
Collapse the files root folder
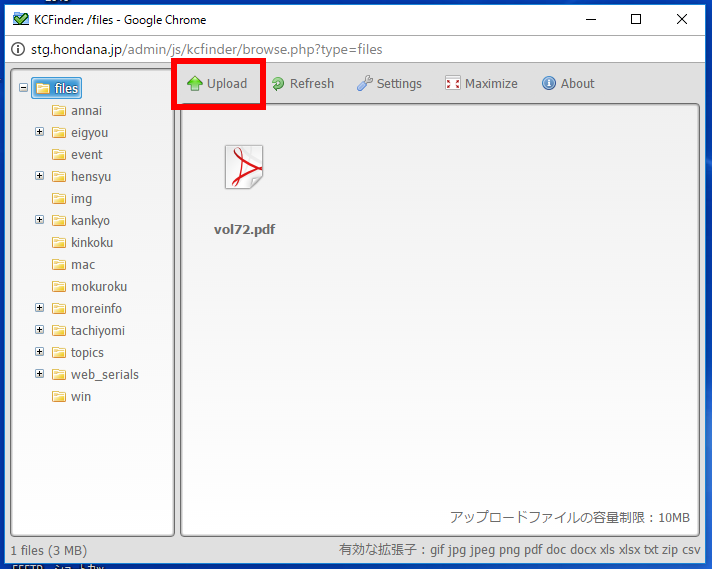pos(23,88)
